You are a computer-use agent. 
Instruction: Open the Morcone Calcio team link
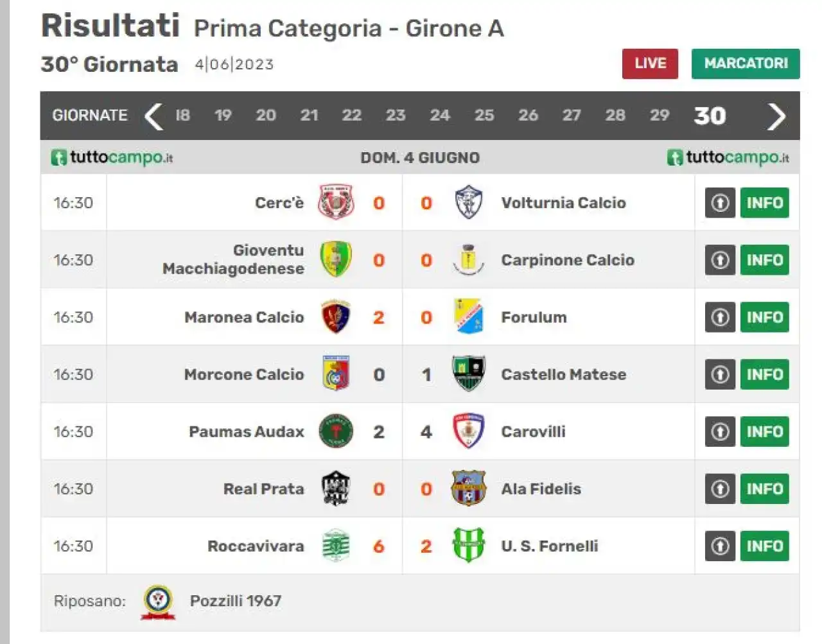click(x=244, y=374)
